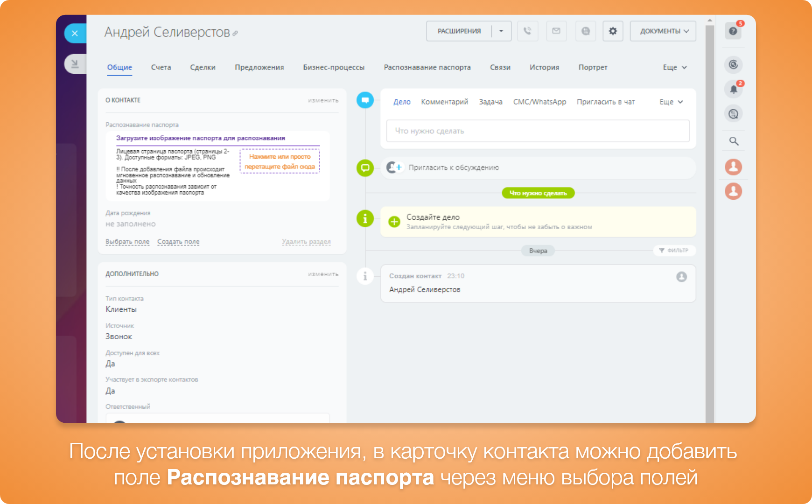This screenshot has width=812, height=504.
Task: Click the email envelope icon
Action: click(x=556, y=31)
